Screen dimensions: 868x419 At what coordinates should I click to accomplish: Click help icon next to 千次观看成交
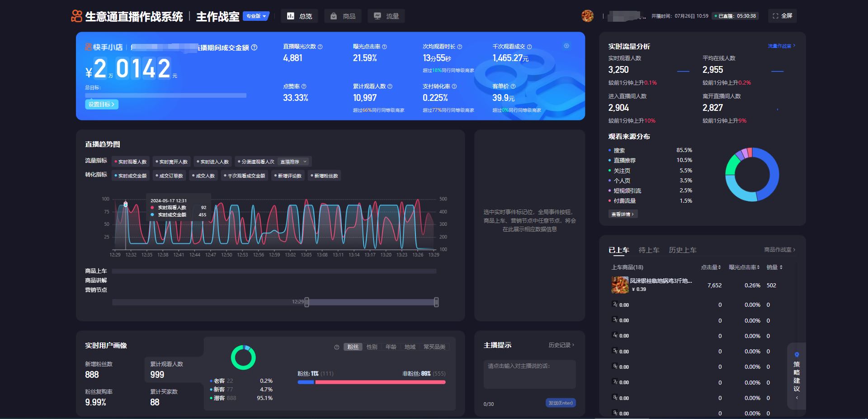[x=529, y=47]
